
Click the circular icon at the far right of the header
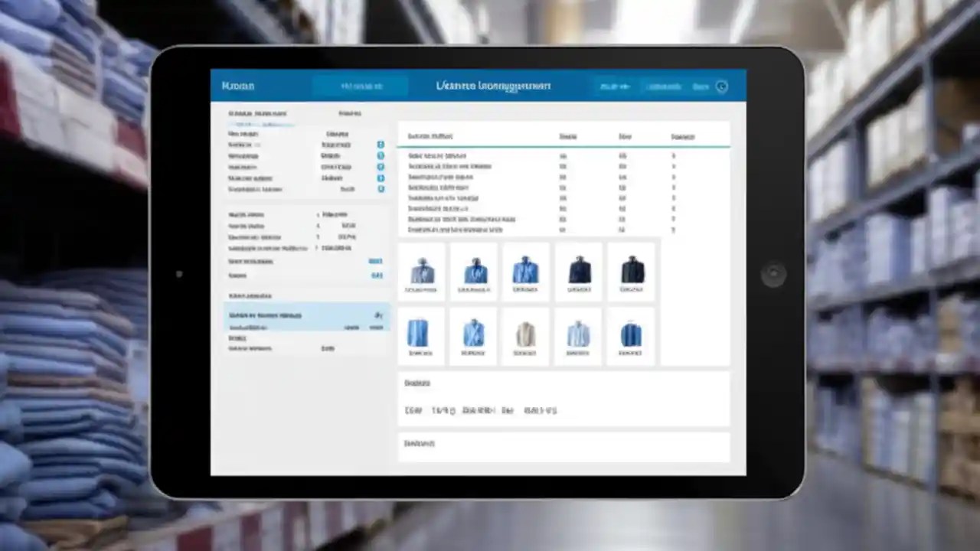click(x=720, y=86)
